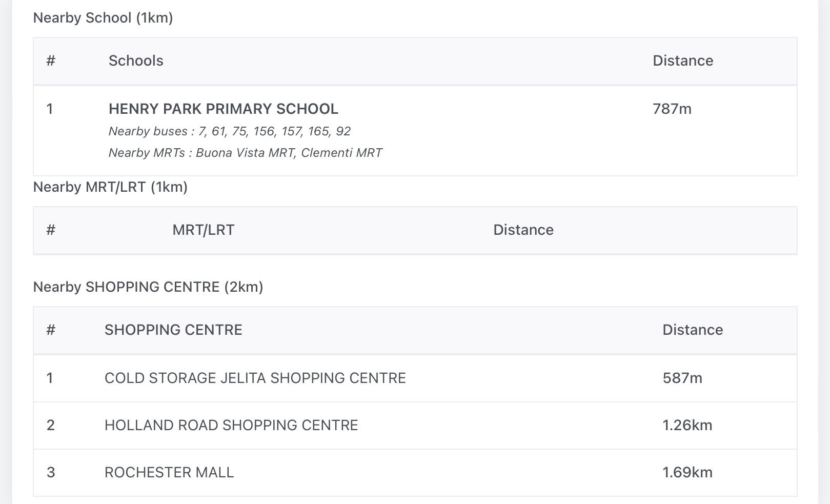This screenshot has width=830, height=504.
Task: Click the Nearby School (1km) heading
Action: coord(103,18)
